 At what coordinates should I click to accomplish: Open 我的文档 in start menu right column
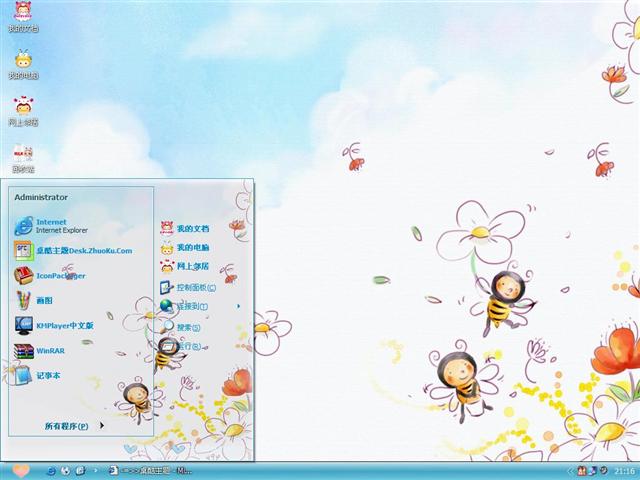[184, 229]
